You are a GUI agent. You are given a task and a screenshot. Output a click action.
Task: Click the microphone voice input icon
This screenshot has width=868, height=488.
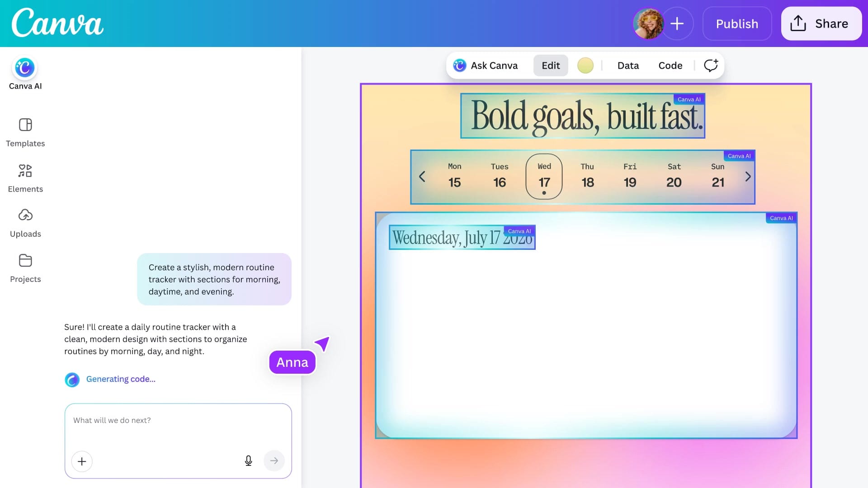pyautogui.click(x=248, y=461)
